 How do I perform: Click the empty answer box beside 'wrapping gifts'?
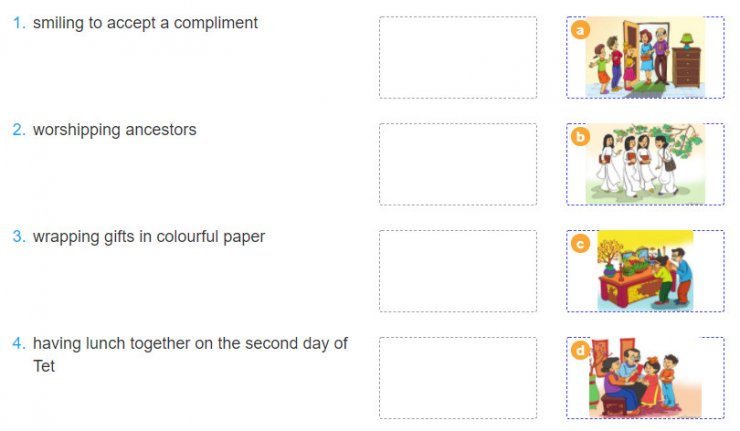457,271
